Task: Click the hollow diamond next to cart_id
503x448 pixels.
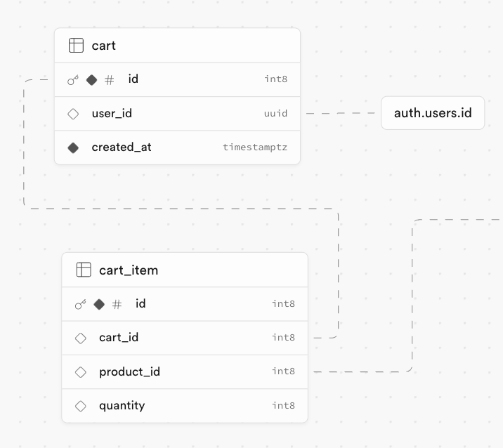Action: point(81,338)
